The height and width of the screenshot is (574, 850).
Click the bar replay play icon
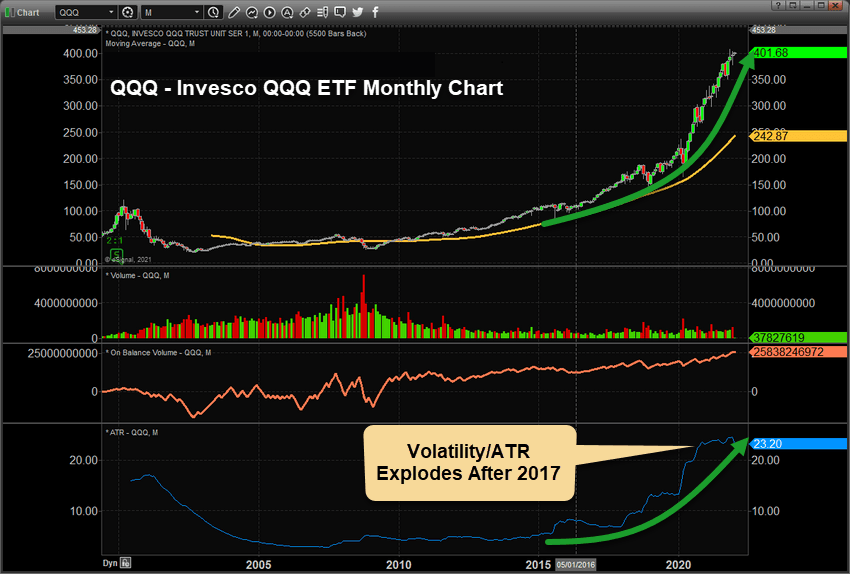coord(269,12)
